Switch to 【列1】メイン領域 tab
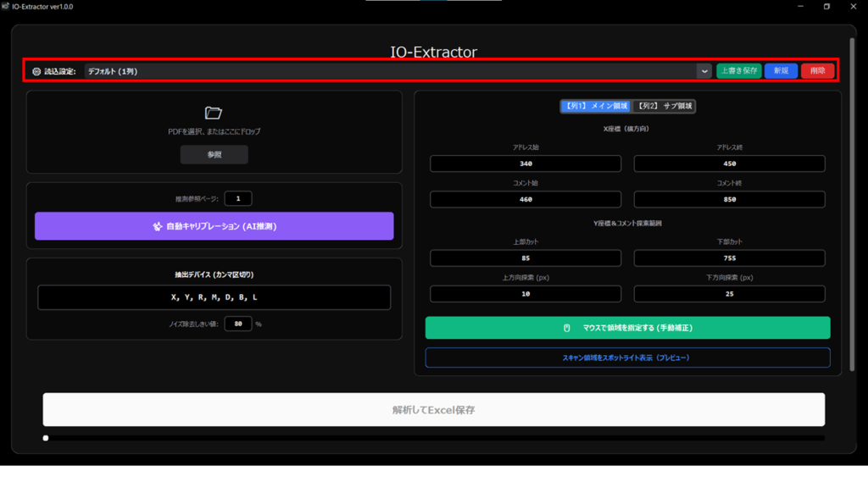 [x=596, y=107]
